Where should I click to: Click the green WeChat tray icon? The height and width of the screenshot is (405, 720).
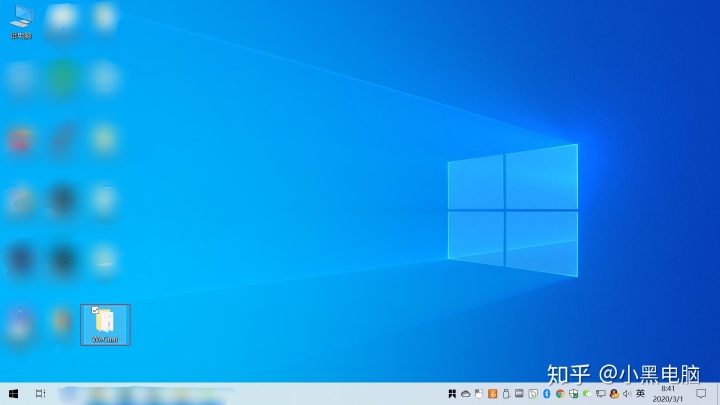click(587, 394)
